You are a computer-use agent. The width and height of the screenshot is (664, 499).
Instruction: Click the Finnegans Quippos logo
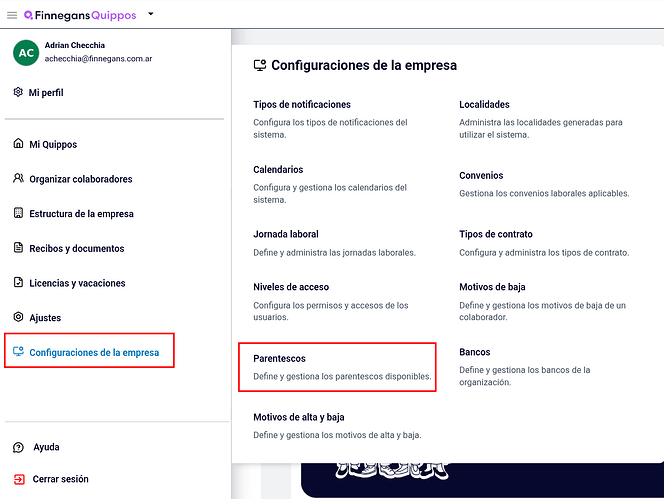[x=80, y=15]
